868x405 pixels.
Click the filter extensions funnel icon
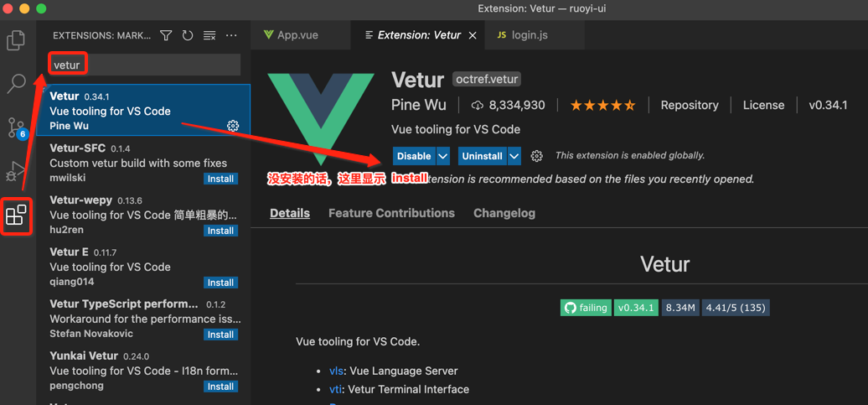tap(166, 35)
